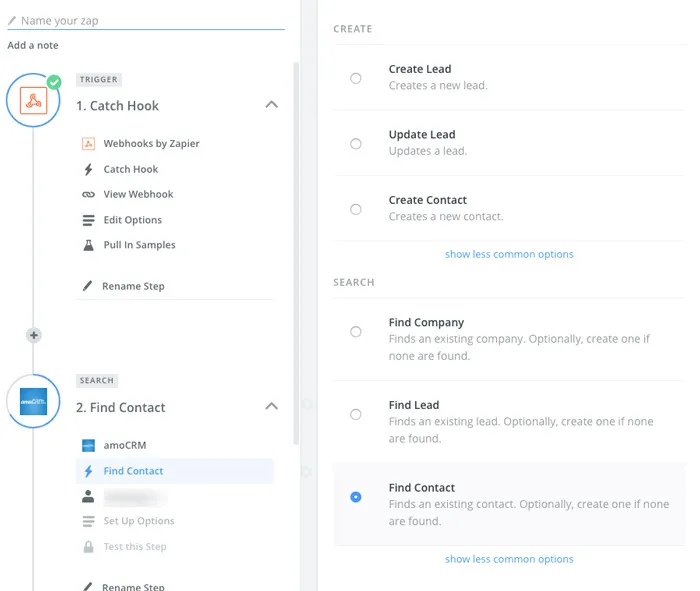Open Test this Step item

[135, 547]
